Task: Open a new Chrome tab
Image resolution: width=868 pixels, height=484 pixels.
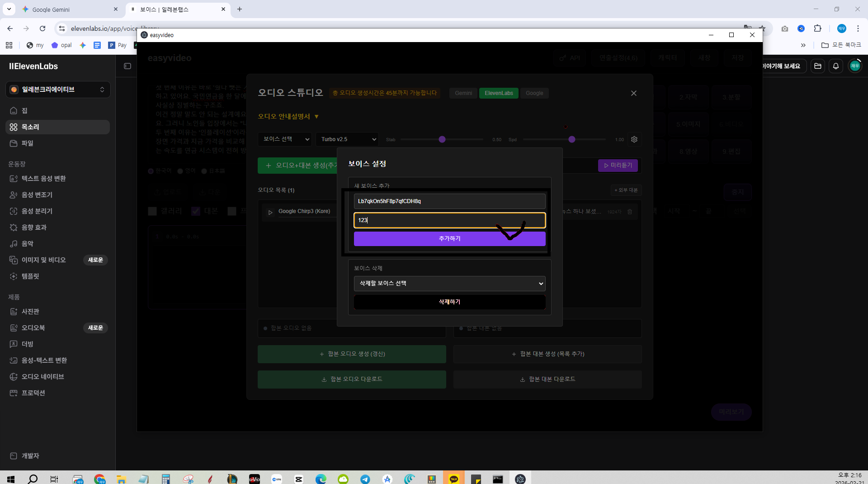Action: tap(240, 9)
